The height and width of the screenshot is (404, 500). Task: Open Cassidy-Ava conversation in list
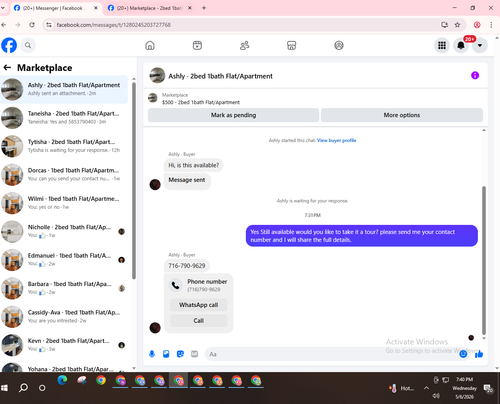tap(64, 316)
